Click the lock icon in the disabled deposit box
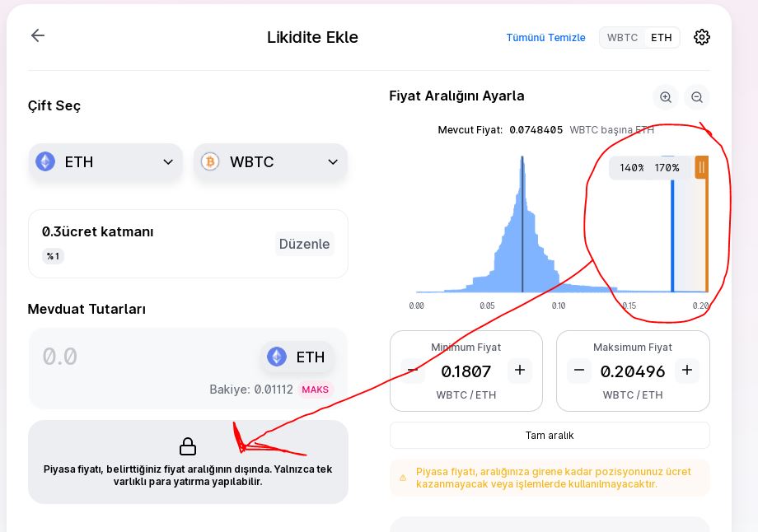 (x=188, y=446)
